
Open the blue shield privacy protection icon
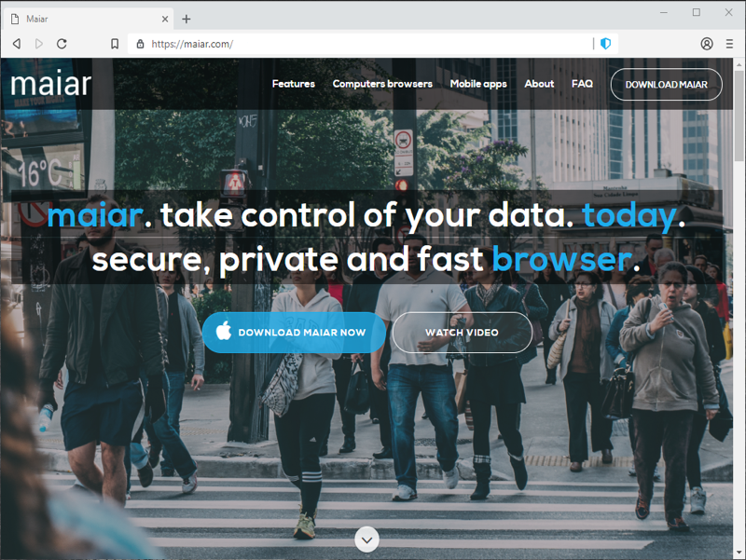click(605, 44)
